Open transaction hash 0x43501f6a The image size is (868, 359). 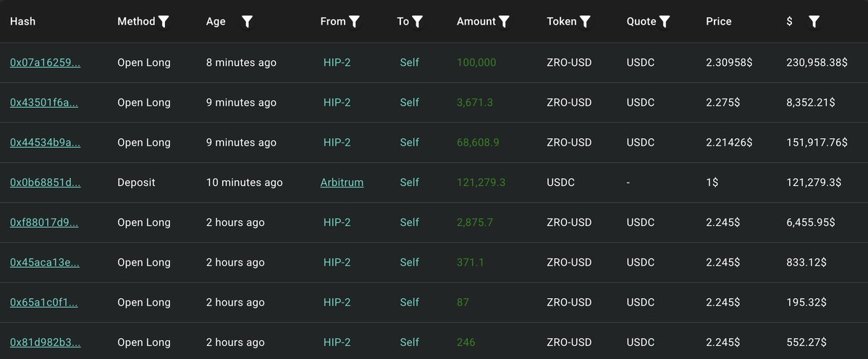tap(44, 103)
